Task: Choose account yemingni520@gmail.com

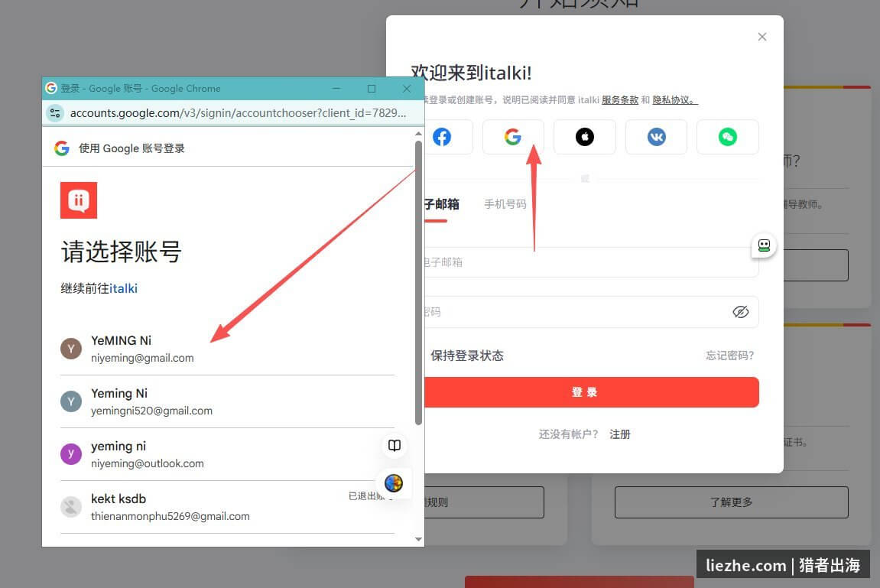Action: click(x=227, y=401)
